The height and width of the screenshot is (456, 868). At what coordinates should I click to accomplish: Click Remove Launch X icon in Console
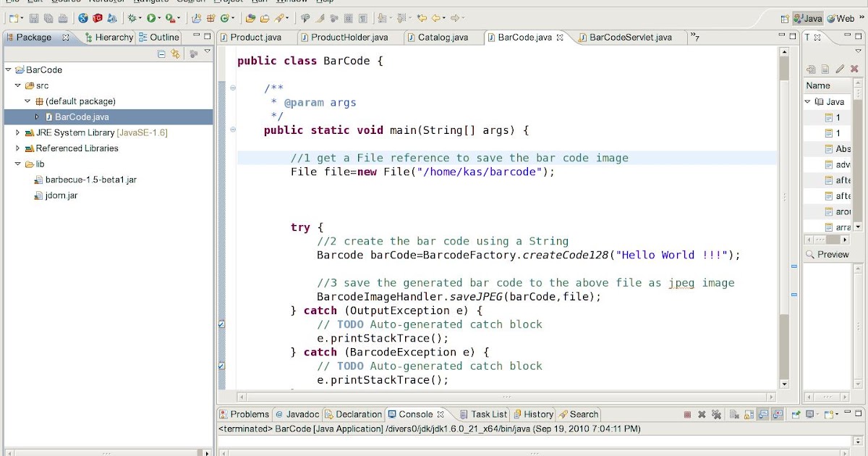[702, 415]
